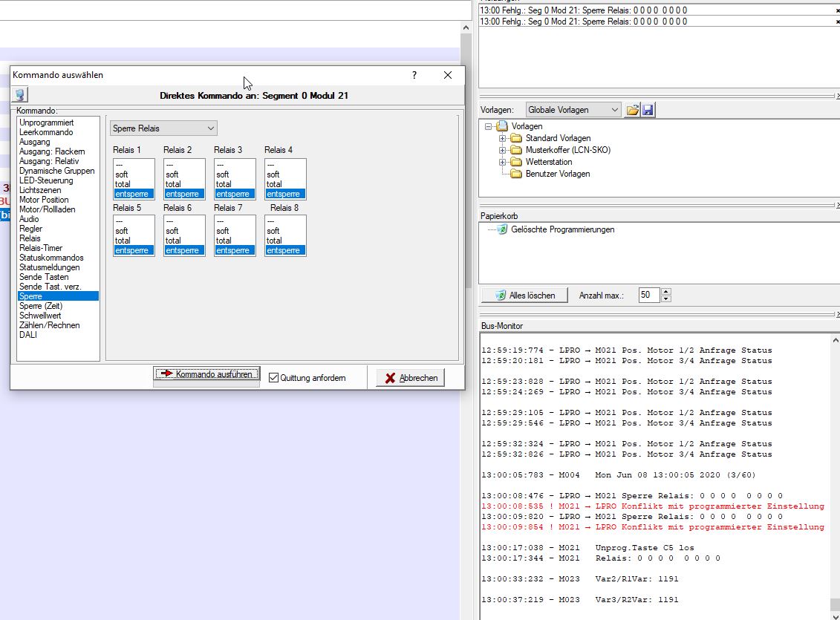Viewport: 840px width, 620px height.
Task: Click the help question mark in dialog title
Action: coord(414,75)
